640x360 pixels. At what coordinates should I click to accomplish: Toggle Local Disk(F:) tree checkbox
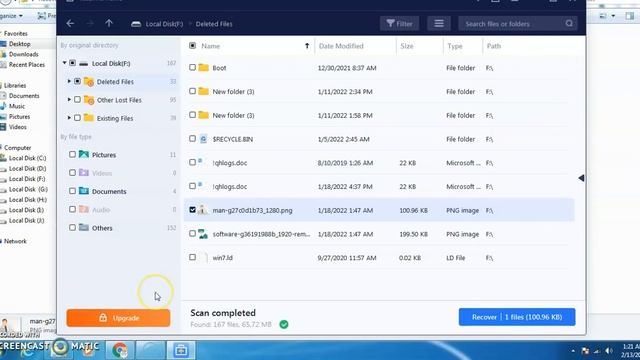tap(72, 63)
